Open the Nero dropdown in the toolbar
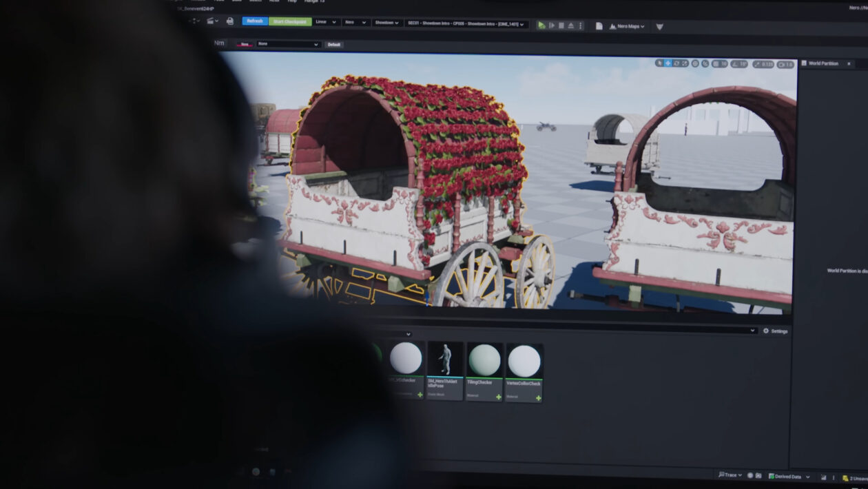The height and width of the screenshot is (489, 868). click(355, 23)
